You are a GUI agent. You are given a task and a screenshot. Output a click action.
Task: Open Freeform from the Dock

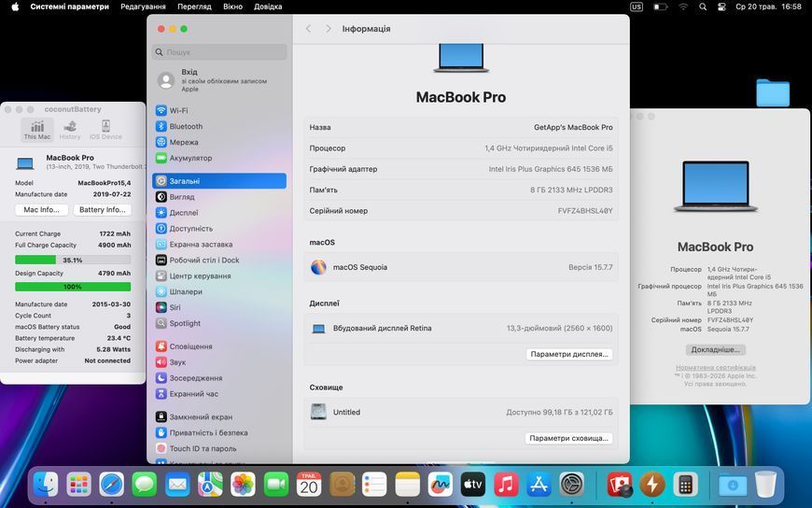point(441,485)
